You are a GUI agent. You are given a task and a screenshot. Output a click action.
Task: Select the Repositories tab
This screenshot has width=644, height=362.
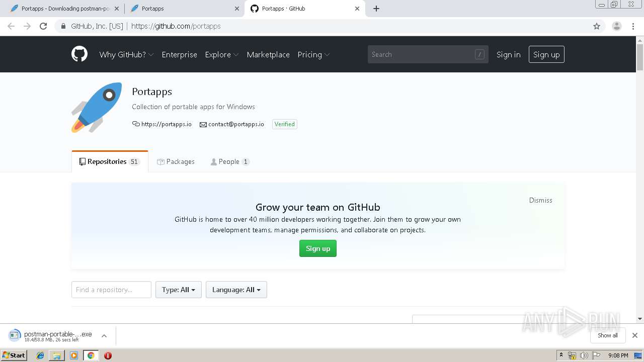tap(110, 161)
